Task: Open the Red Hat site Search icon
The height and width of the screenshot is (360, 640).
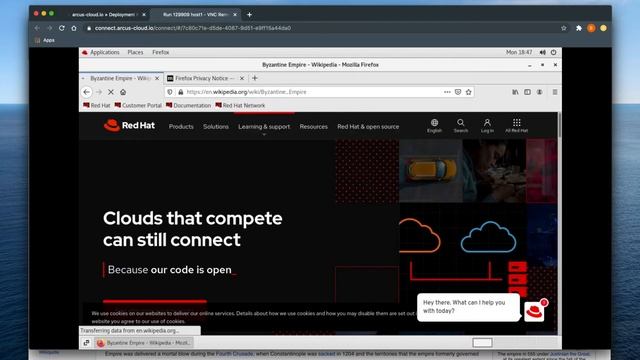Action: point(460,125)
